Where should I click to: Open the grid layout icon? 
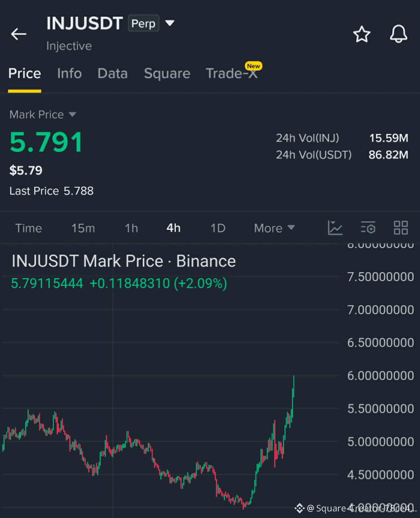tap(401, 228)
